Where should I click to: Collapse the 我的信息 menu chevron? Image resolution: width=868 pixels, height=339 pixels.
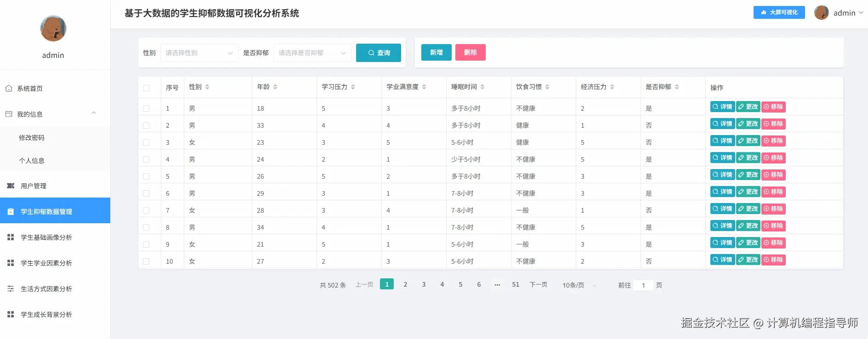pos(94,113)
